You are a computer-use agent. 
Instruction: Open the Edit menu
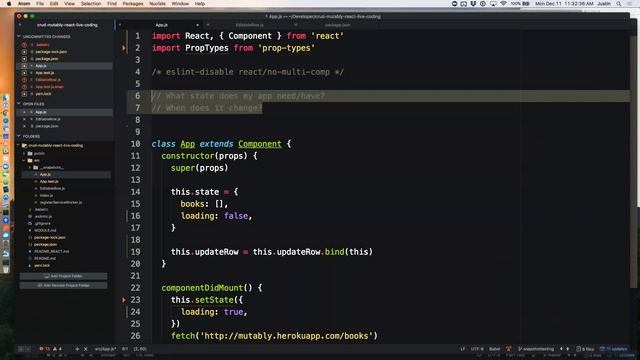coord(54,4)
